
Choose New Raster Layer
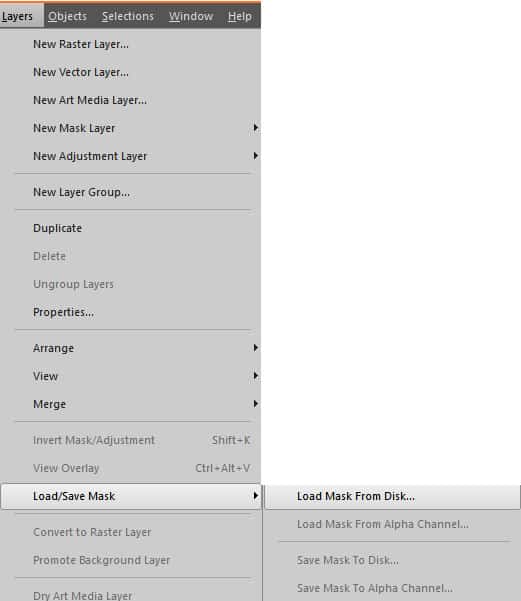130,44
